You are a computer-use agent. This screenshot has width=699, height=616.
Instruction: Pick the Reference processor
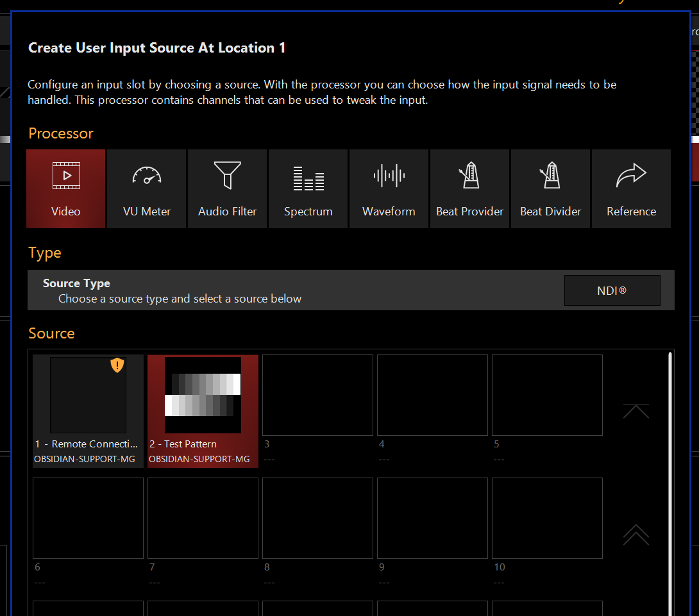point(631,188)
